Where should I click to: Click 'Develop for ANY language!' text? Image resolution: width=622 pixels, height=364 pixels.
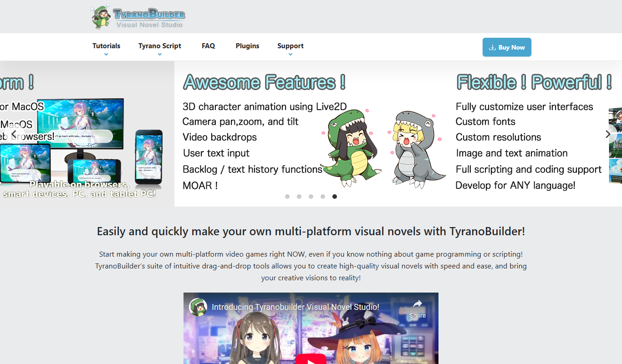tap(515, 185)
